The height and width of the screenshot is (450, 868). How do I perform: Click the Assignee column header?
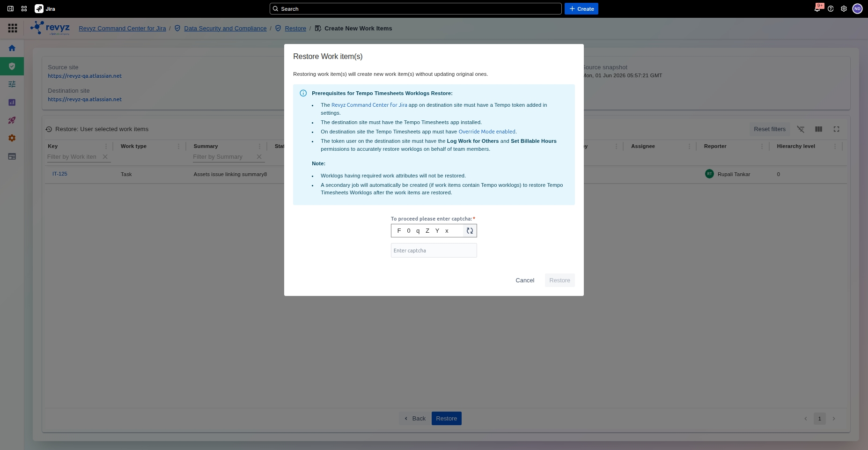643,146
